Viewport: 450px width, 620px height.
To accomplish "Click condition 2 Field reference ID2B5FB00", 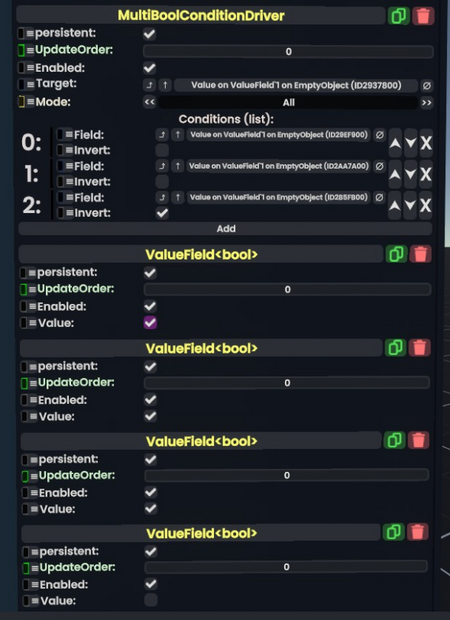I will [279, 197].
